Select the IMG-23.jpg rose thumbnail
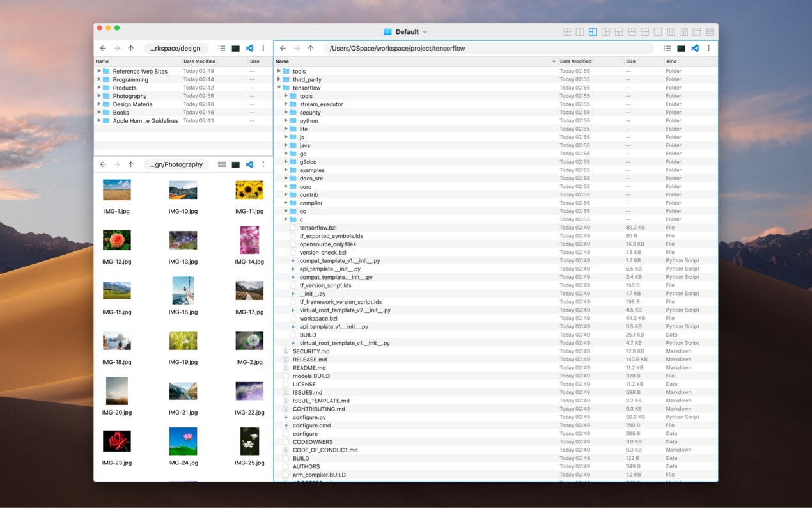This screenshot has width=812, height=508. pos(117,441)
